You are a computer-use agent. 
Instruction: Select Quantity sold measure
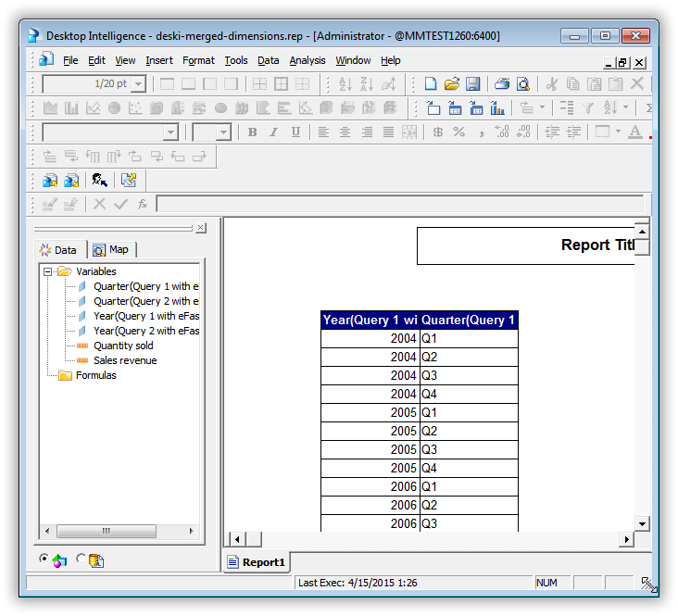click(x=123, y=346)
